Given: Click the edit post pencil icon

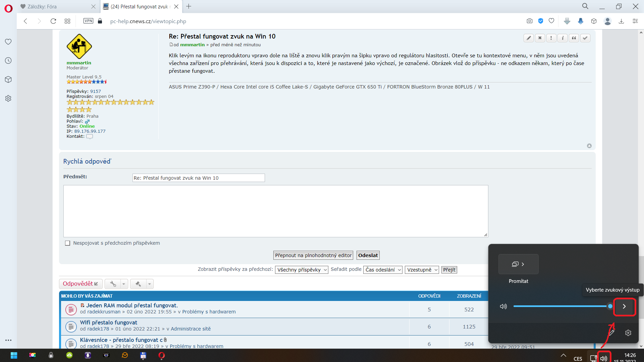Looking at the screenshot, I should (x=529, y=38).
